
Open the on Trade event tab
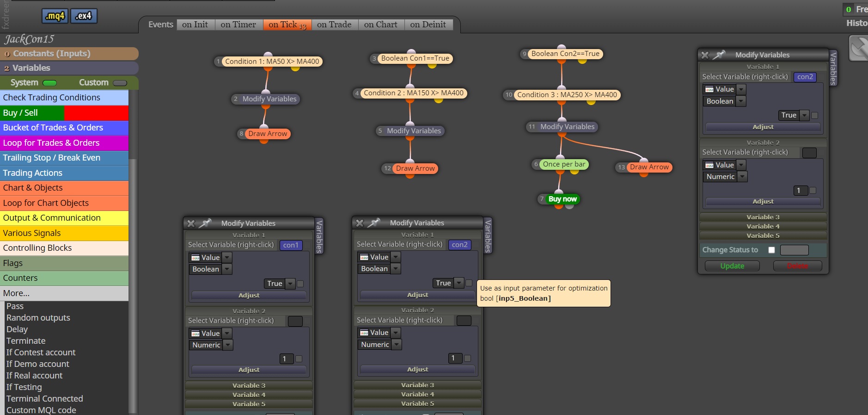pyautogui.click(x=334, y=25)
